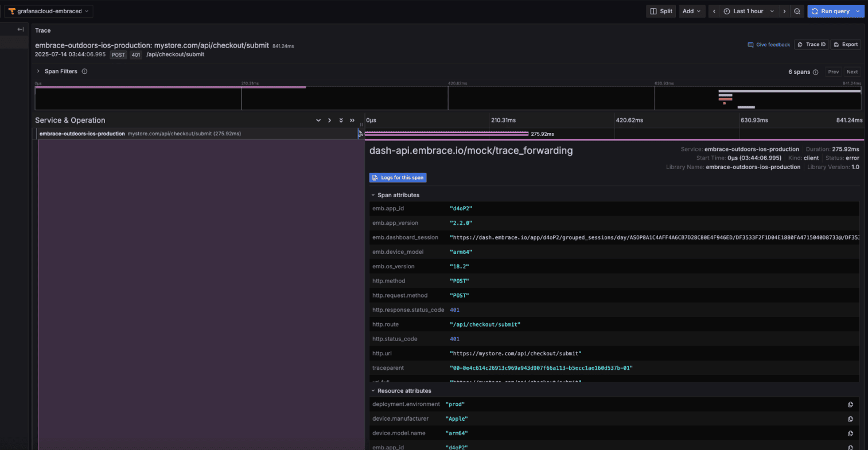This screenshot has width=868, height=450.
Task: Expand the Span Filters section
Action: [38, 72]
